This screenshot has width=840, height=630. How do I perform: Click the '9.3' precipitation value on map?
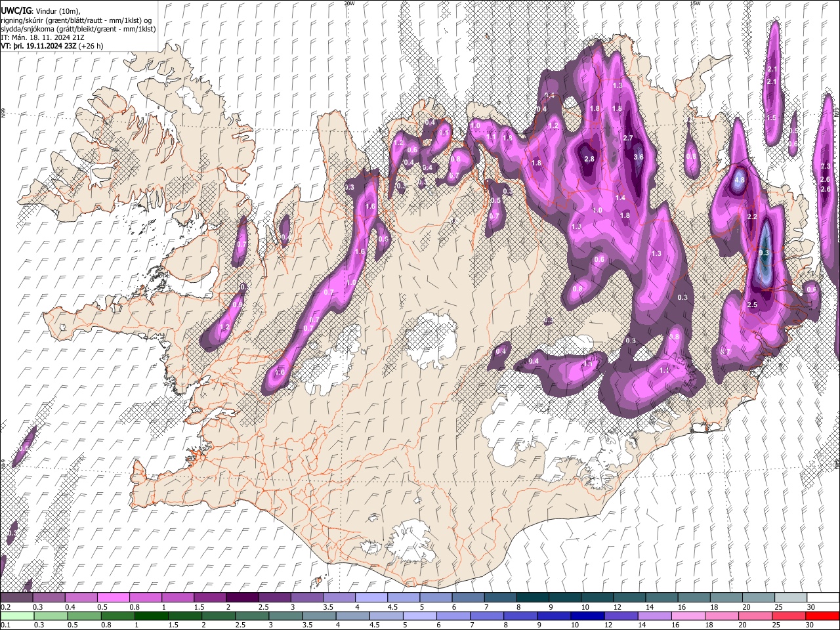[764, 253]
